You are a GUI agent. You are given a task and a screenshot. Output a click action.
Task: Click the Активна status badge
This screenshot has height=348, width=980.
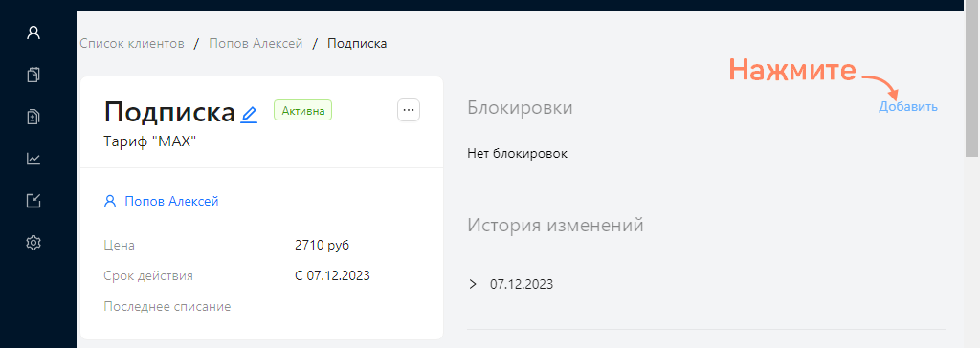tap(303, 111)
